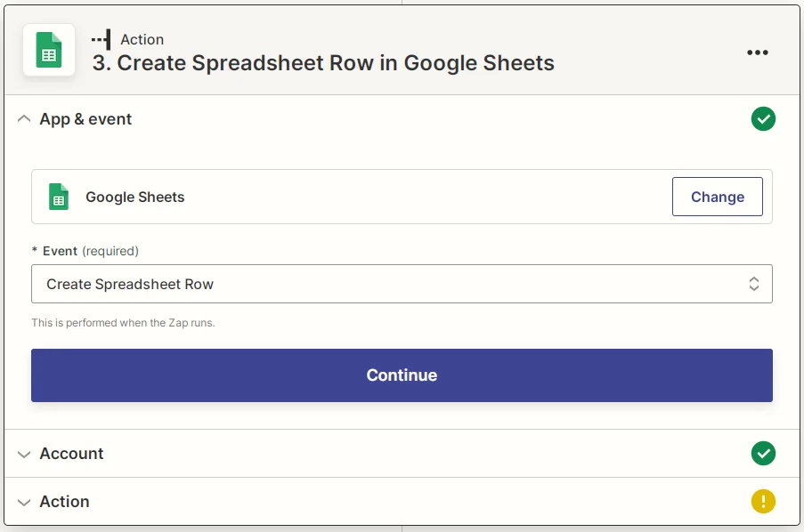Click the Account section header row
The width and height of the screenshot is (804, 532).
pos(71,454)
